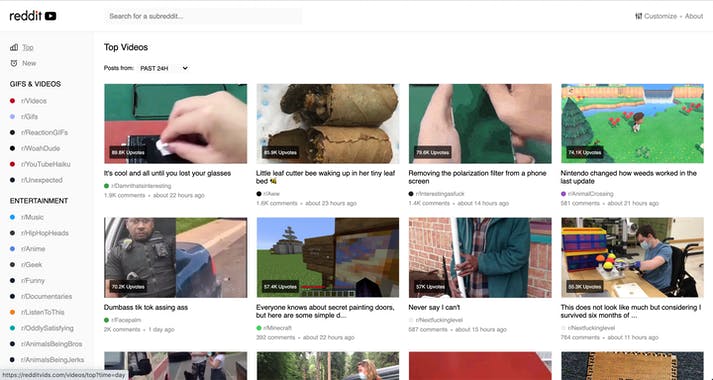Open r/Anime from the sidebar

(x=33, y=249)
